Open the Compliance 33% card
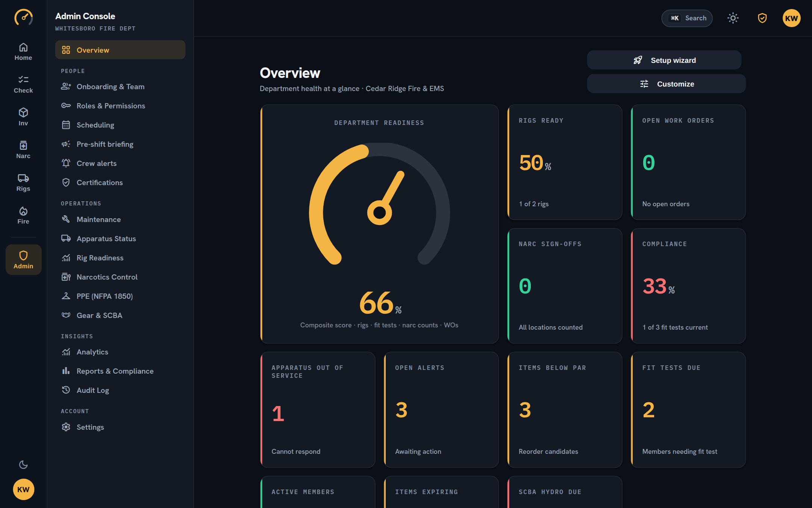 pos(688,286)
